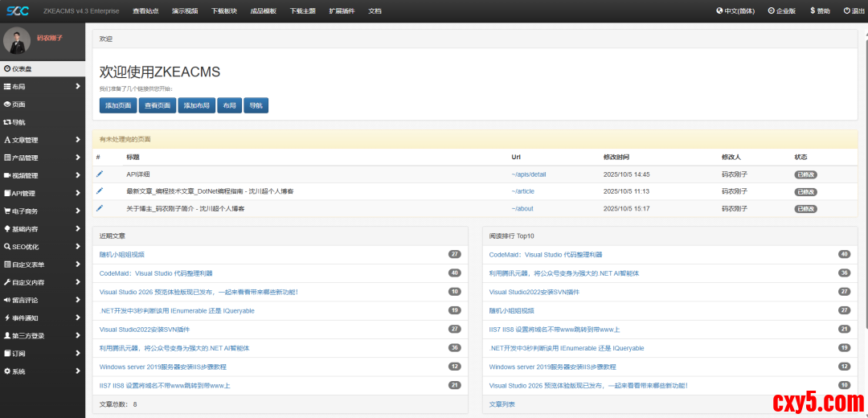Screen dimensions: 868x418
Task: Click the user avatar photo in sidebar
Action: (18, 42)
